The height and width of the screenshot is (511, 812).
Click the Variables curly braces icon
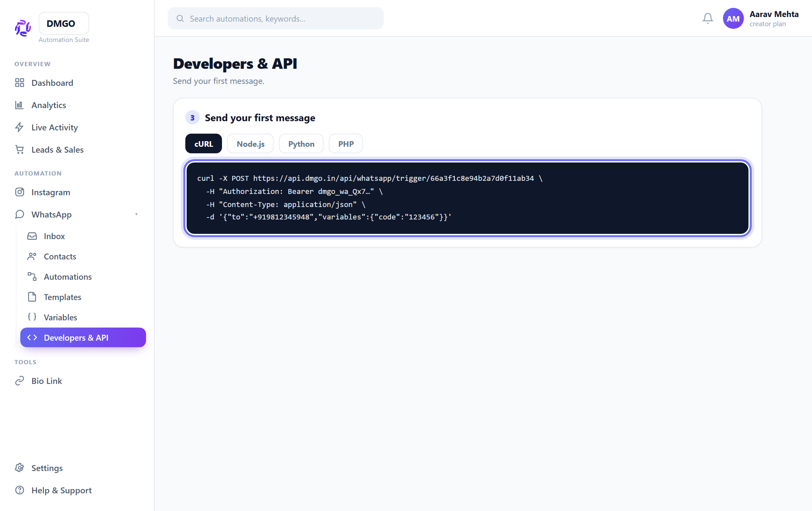(x=32, y=317)
